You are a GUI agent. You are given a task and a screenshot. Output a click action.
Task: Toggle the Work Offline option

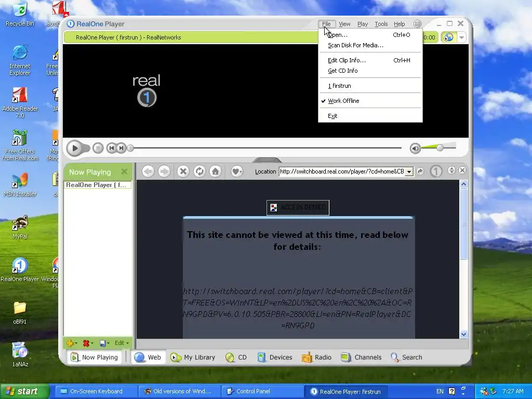[x=370, y=101]
